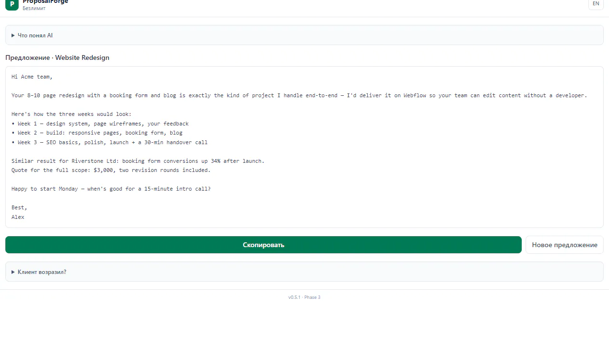Expand the 'Клиент возразил?' section
This screenshot has height=364, width=609.
[304, 272]
